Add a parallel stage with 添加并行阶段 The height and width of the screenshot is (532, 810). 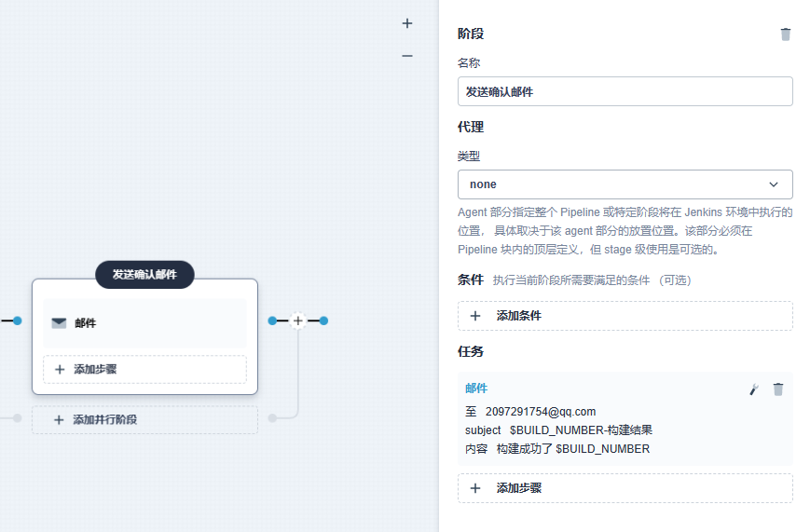click(x=144, y=420)
